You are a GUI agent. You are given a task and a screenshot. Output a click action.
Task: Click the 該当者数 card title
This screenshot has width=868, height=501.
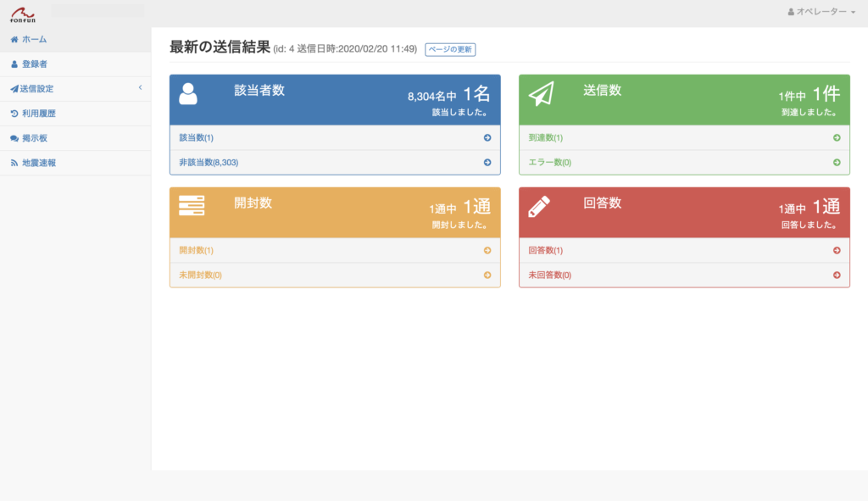(x=259, y=90)
